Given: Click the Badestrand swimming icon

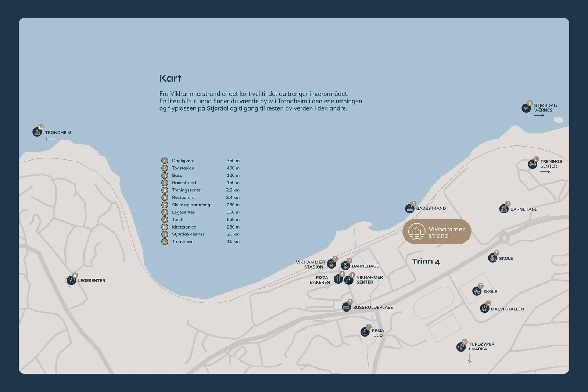Looking at the screenshot, I should click(x=410, y=209).
